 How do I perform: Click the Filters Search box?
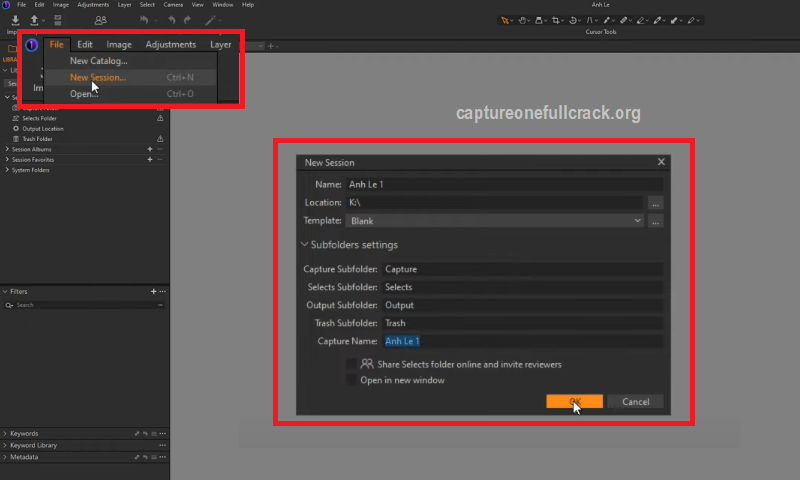click(x=84, y=305)
